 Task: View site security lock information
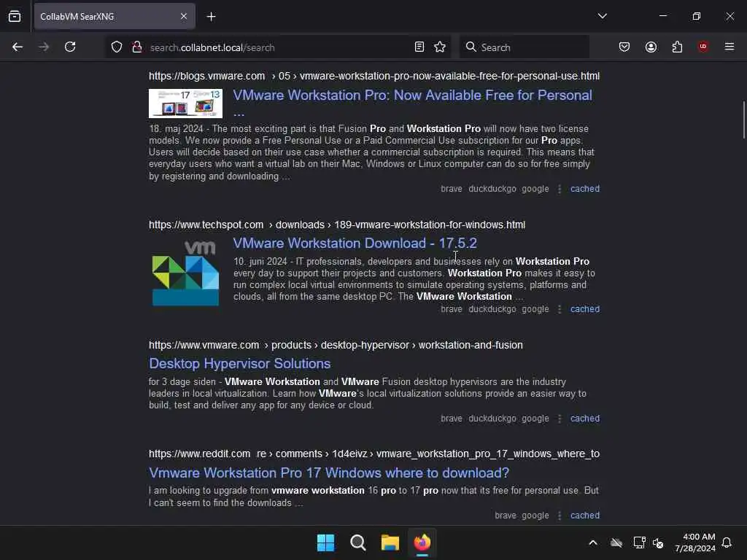point(136,47)
